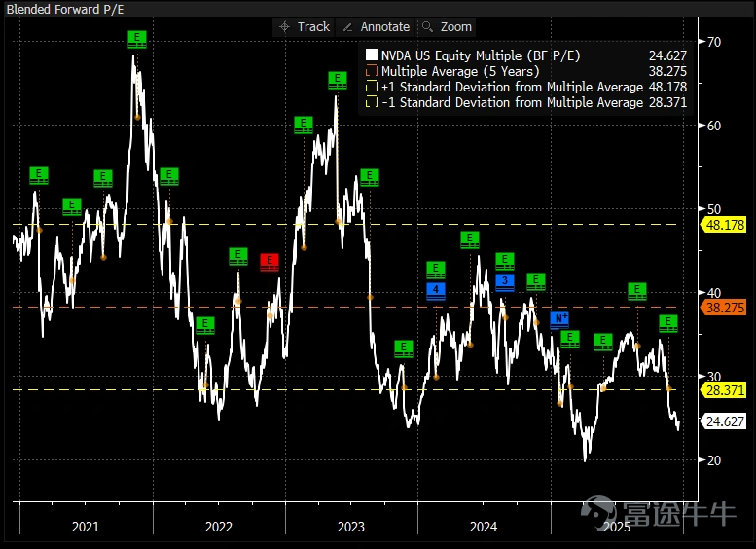The height and width of the screenshot is (549, 756).
Task: Click the 70 y-axis tick label
Action: (x=714, y=42)
